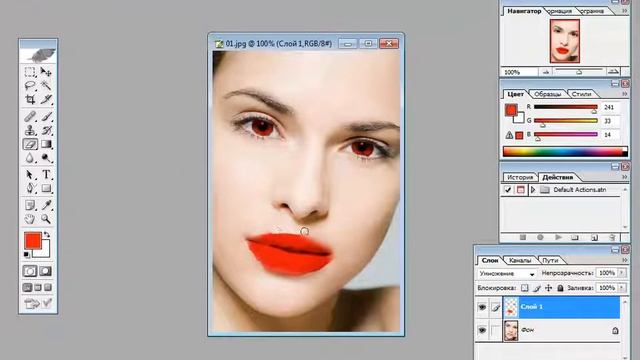Click Play action button
The width and height of the screenshot is (640, 360).
(x=558, y=237)
